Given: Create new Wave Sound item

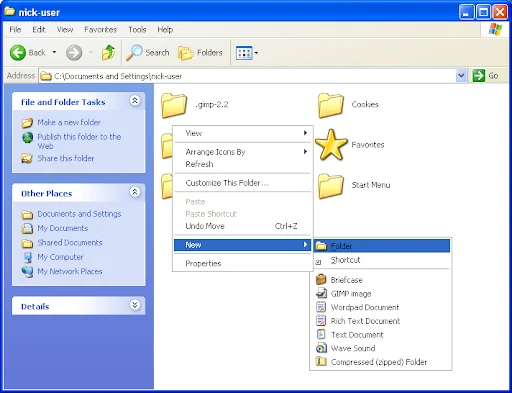Looking at the screenshot, I should 382,348.
